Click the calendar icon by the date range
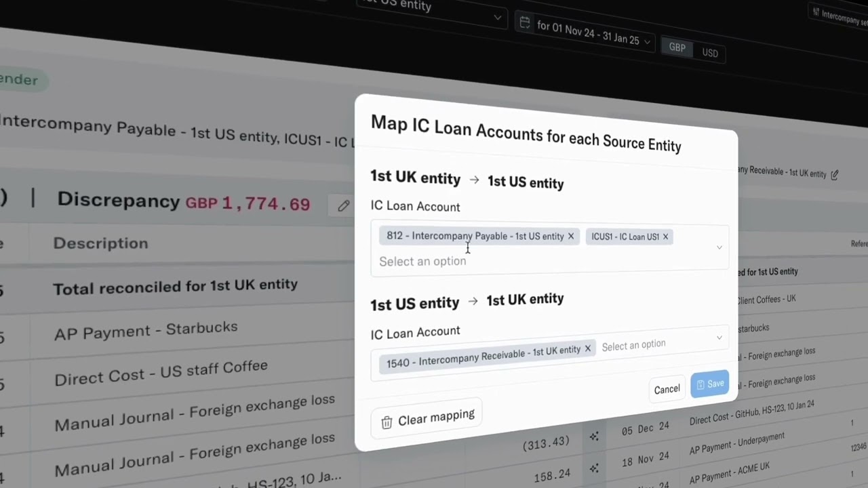Viewport: 868px width, 488px height. 525,22
